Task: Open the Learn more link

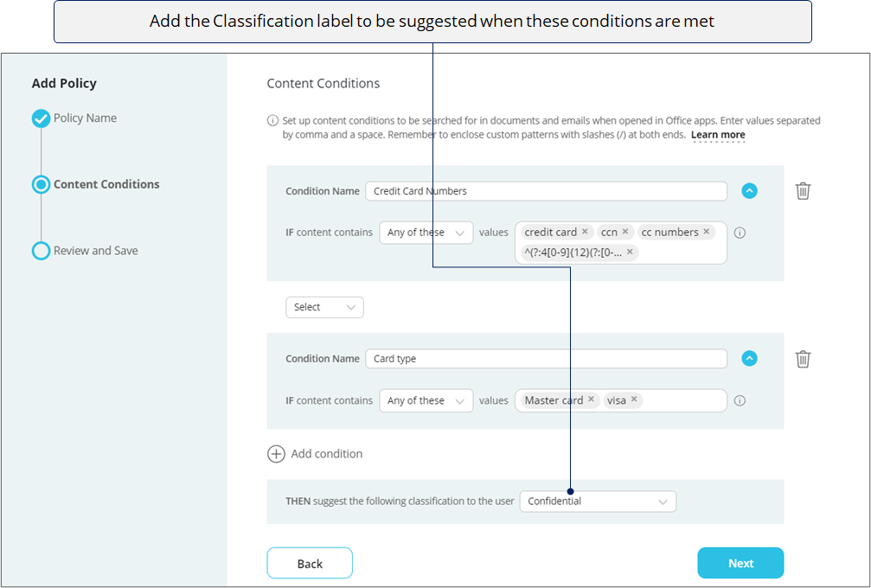Action: coord(718,135)
